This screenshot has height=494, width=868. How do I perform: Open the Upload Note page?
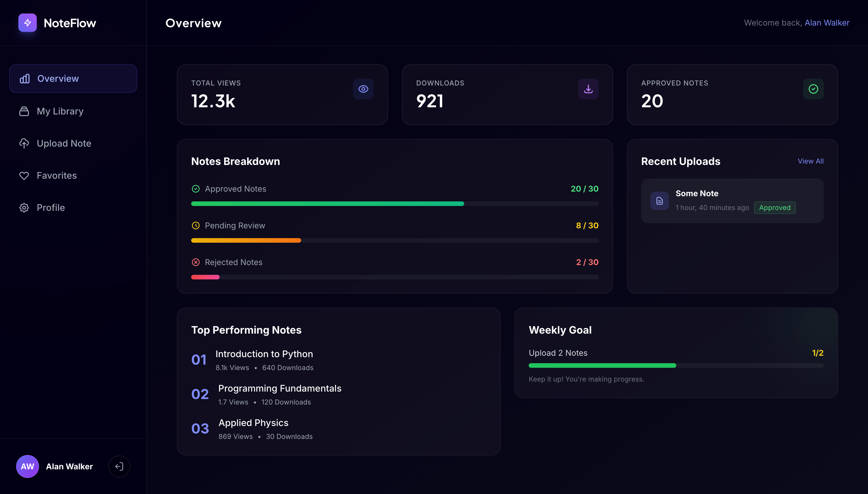[64, 143]
